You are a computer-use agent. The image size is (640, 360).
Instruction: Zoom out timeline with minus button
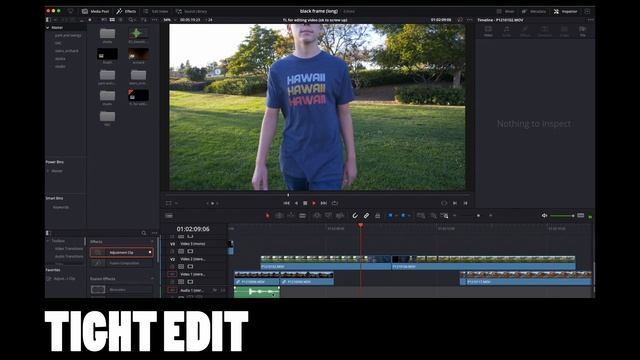tap(455, 216)
